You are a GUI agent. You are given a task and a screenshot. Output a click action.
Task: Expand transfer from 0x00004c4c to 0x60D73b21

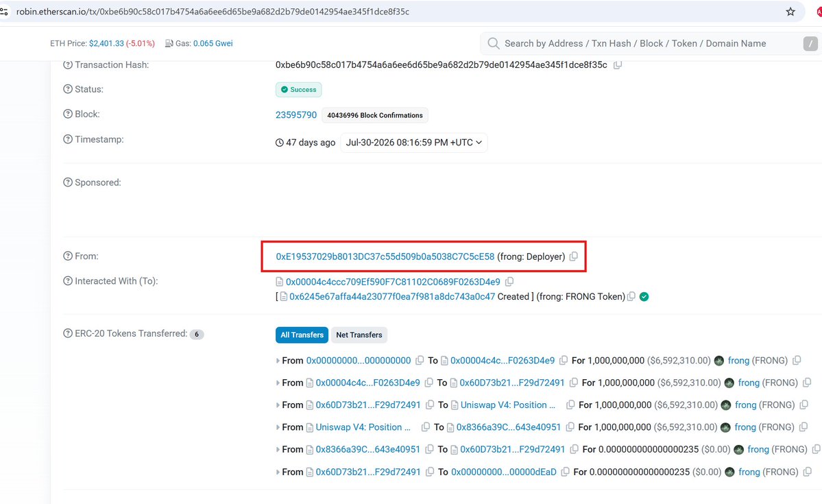click(278, 383)
